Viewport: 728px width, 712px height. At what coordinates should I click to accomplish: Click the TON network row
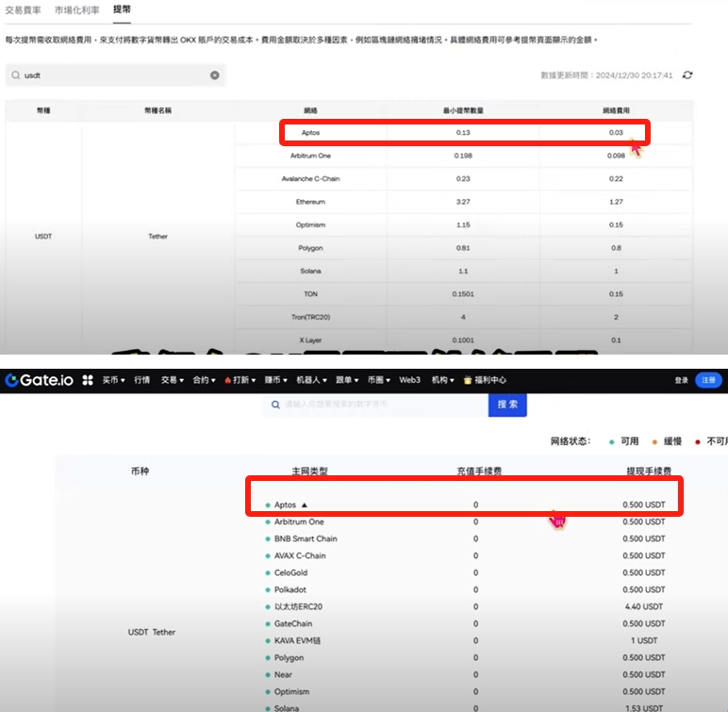pos(463,294)
